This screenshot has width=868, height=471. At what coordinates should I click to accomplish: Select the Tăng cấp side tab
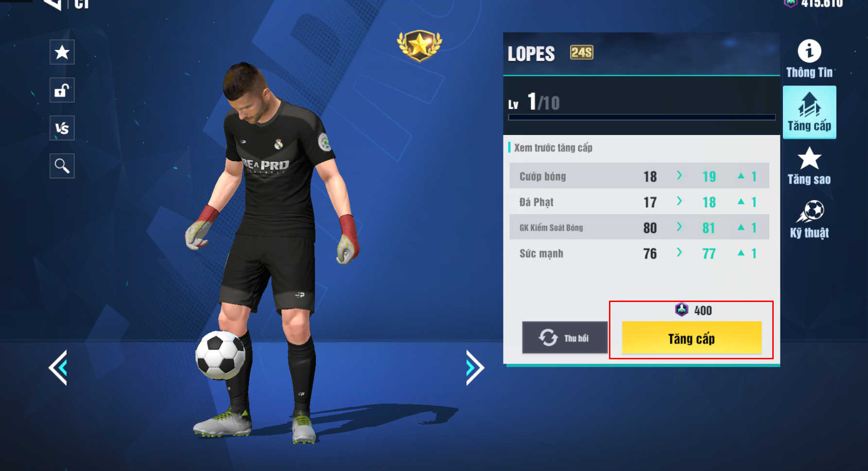tap(809, 112)
